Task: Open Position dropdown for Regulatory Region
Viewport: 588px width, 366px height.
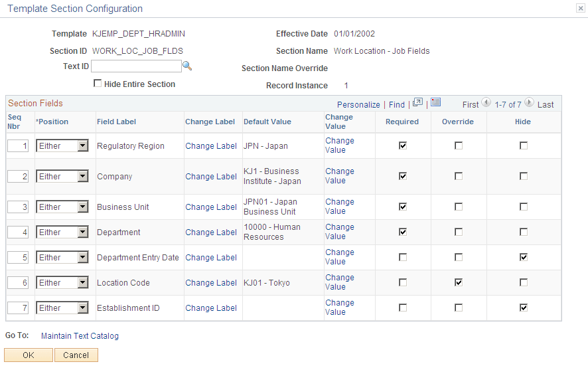Action: tap(62, 145)
